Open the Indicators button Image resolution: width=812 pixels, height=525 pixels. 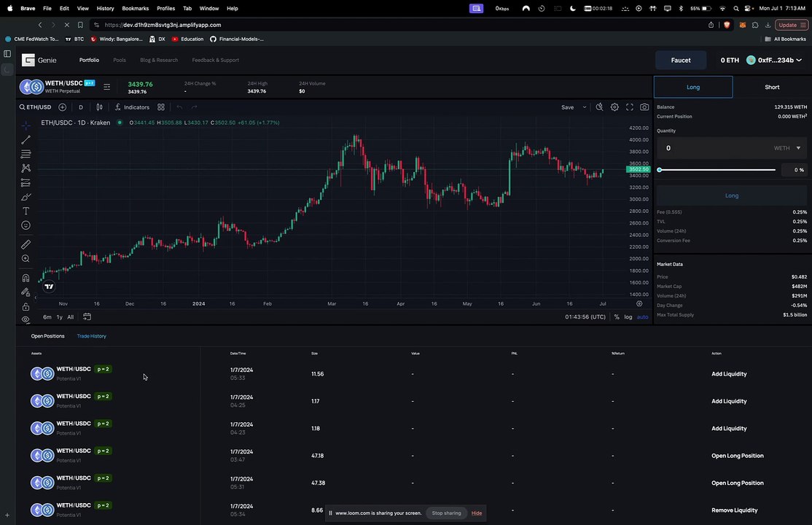131,107
